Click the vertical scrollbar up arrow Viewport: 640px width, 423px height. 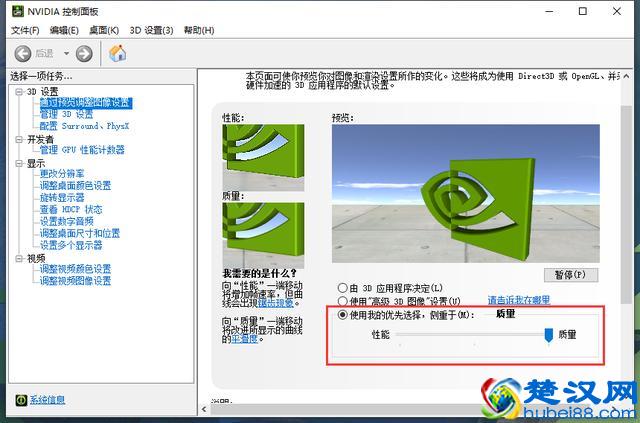tap(626, 76)
